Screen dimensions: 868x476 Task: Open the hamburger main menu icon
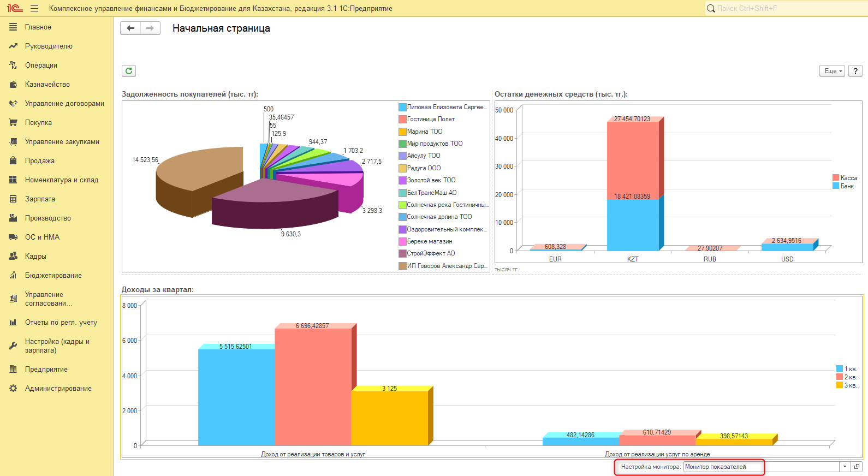click(x=34, y=8)
